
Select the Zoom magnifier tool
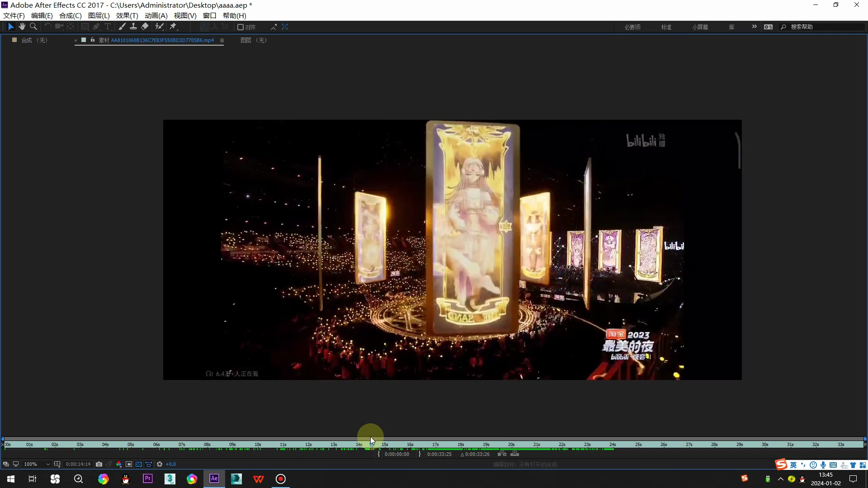coord(33,27)
